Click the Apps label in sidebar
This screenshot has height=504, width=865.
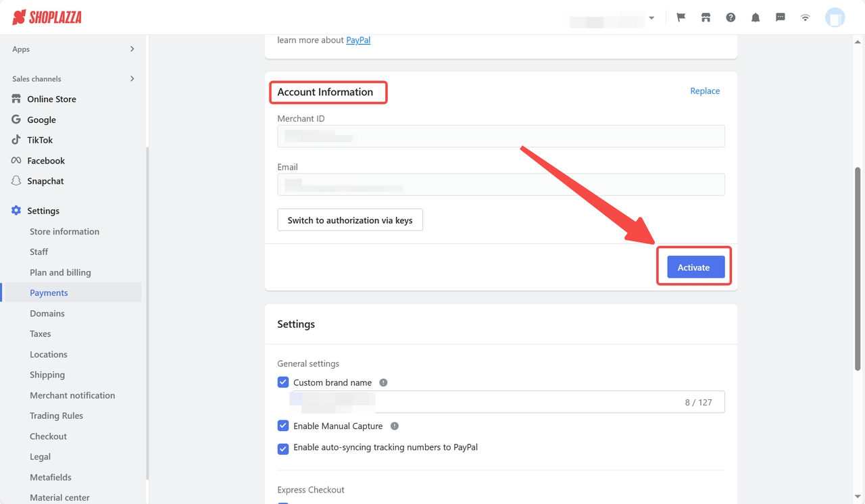(x=21, y=49)
